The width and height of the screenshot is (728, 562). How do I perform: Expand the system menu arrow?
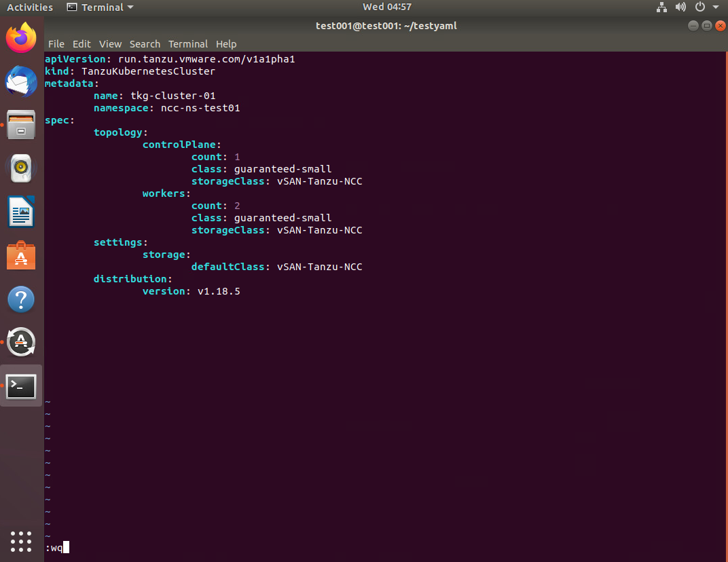[x=716, y=7]
